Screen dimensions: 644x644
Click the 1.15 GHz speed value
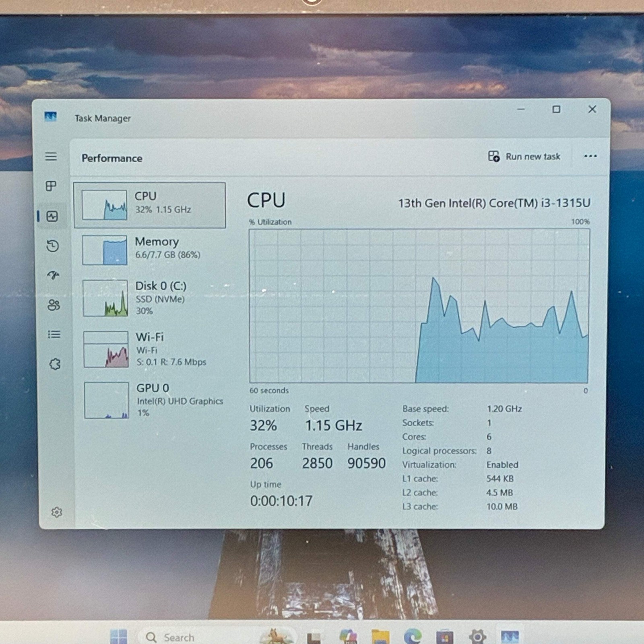pos(333,425)
